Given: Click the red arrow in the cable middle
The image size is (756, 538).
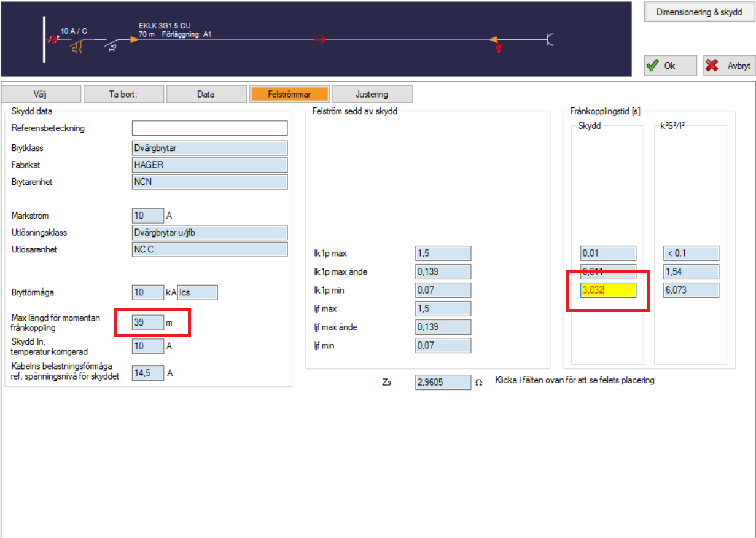Looking at the screenshot, I should point(319,40).
